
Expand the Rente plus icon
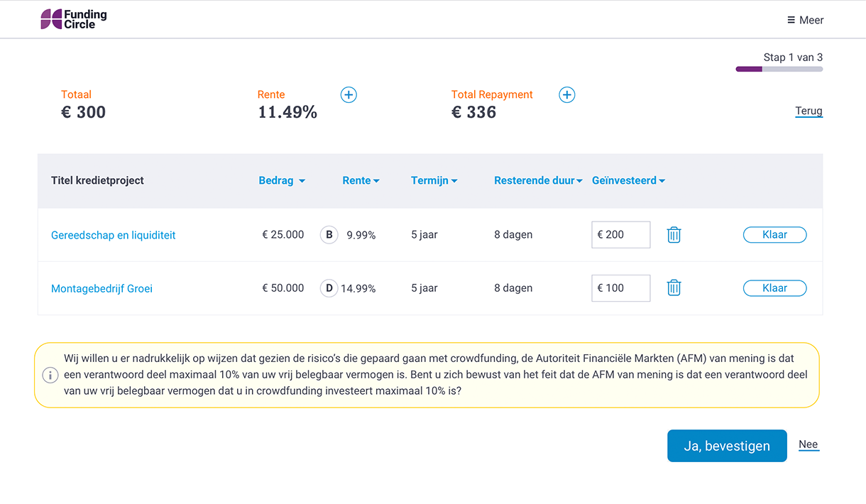click(x=349, y=94)
